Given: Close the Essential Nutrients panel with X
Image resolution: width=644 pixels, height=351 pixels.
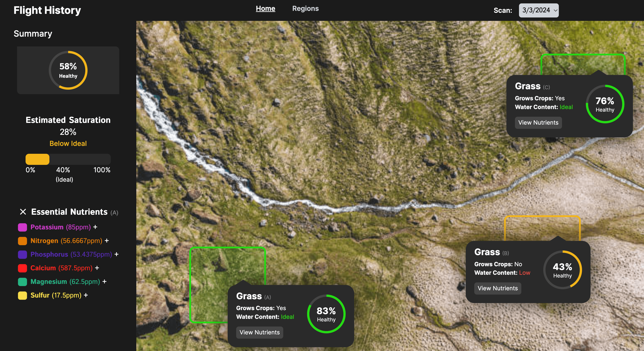Looking at the screenshot, I should tap(23, 212).
